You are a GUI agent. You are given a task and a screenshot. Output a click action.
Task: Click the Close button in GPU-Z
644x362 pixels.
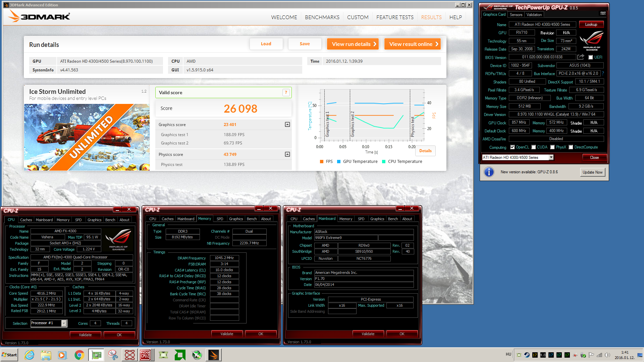click(594, 158)
